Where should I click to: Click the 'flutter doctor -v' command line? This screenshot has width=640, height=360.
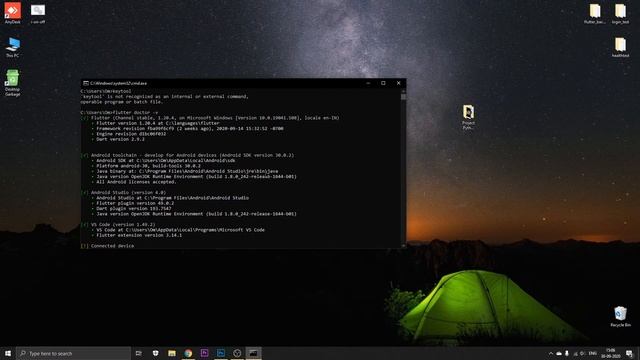pyautogui.click(x=119, y=112)
